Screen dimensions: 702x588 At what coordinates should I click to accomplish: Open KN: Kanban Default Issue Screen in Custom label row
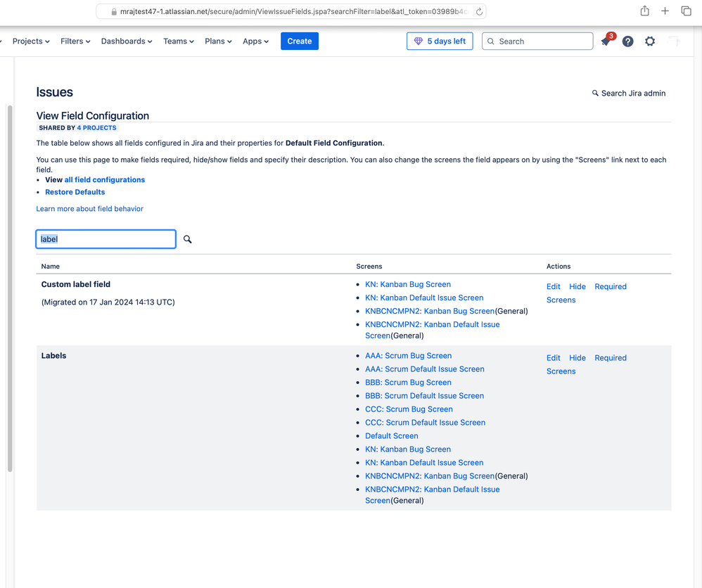click(x=424, y=298)
